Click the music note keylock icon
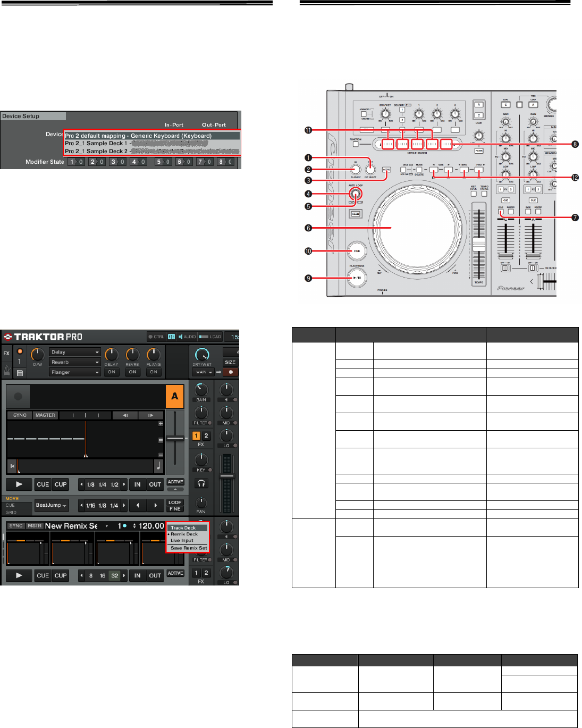The height and width of the screenshot is (728, 582). pos(158,466)
